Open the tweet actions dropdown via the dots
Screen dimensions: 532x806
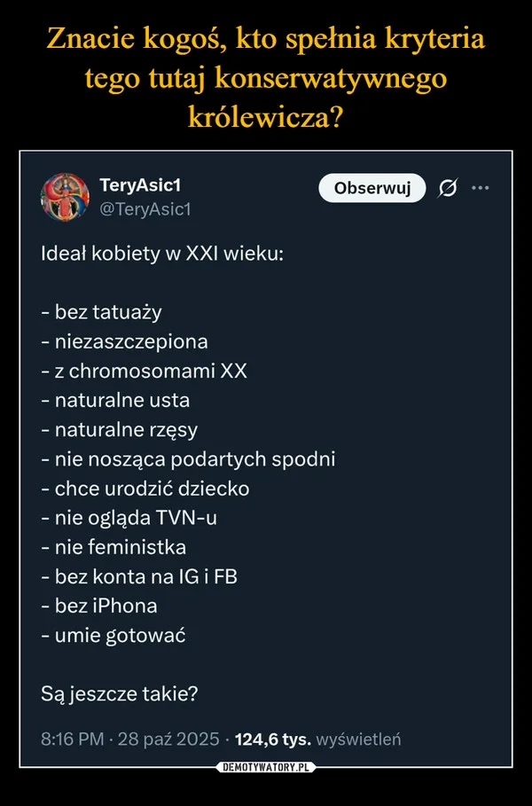click(481, 188)
